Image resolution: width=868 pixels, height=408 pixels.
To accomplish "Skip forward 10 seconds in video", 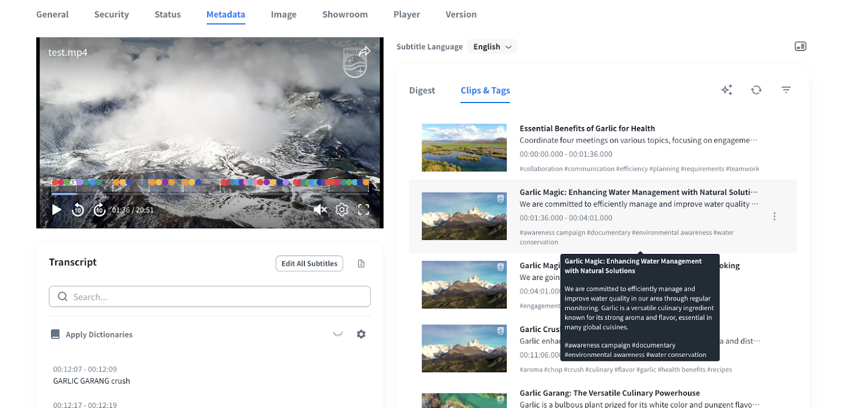I will (x=99, y=210).
